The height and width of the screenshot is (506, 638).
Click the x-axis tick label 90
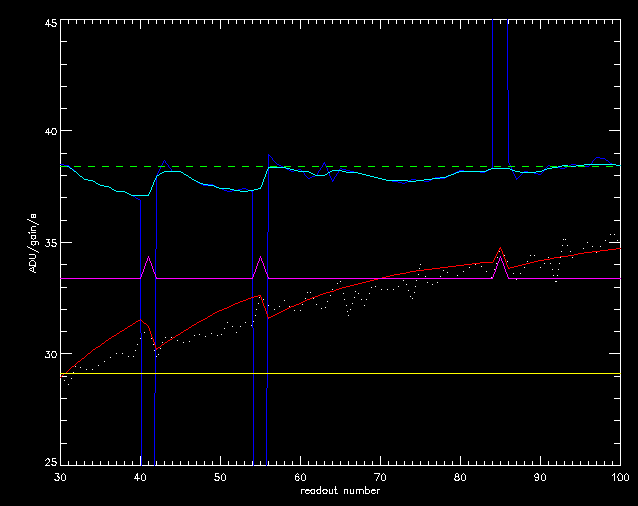click(540, 477)
